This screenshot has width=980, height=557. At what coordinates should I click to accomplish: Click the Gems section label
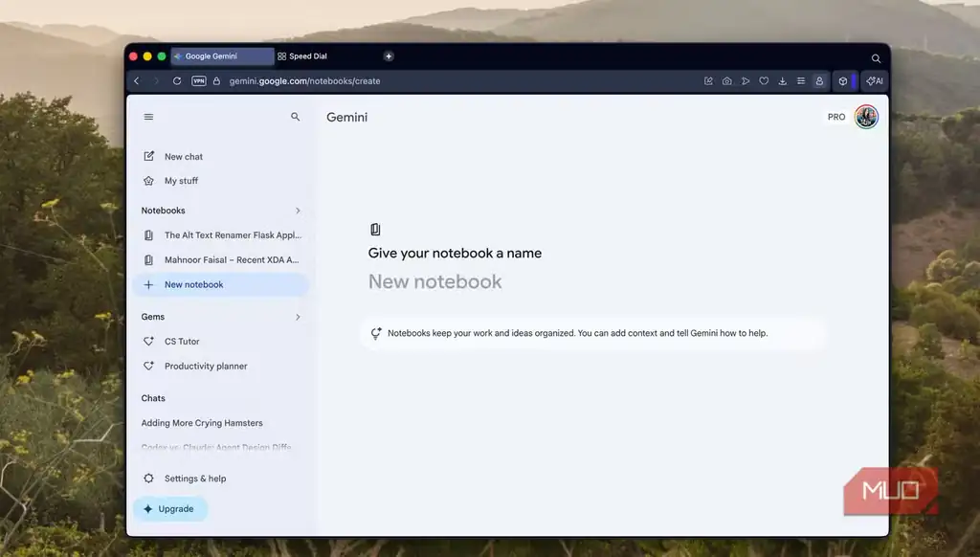point(152,317)
